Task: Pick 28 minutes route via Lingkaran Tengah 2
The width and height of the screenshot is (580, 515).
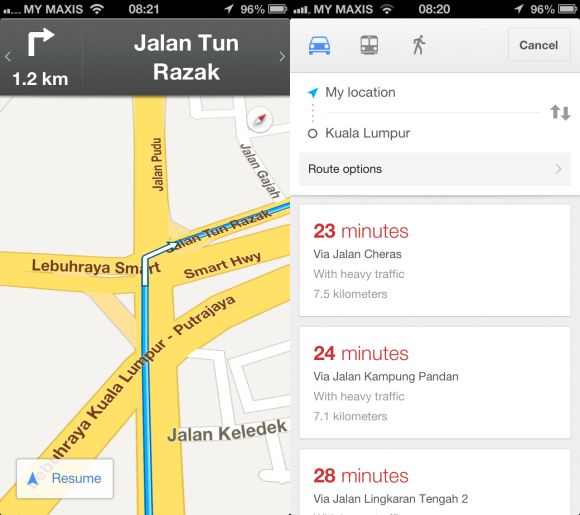Action: pos(435,482)
